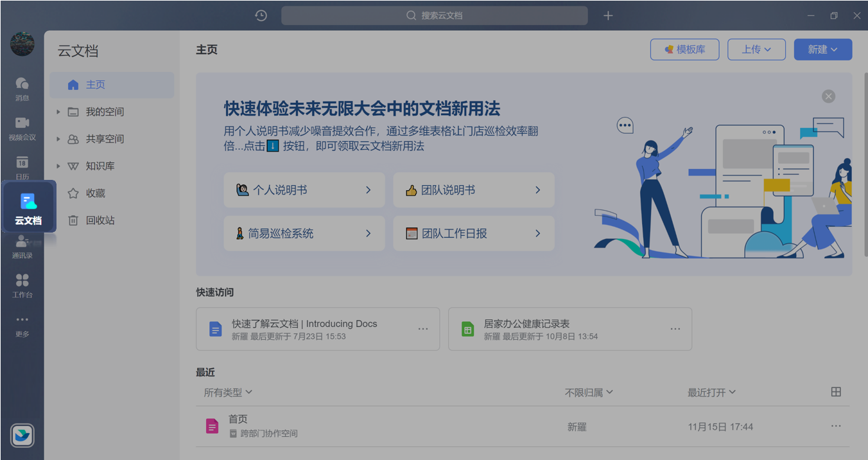The height and width of the screenshot is (460, 868).
Task: Click the banner illustration image
Action: 723,188
